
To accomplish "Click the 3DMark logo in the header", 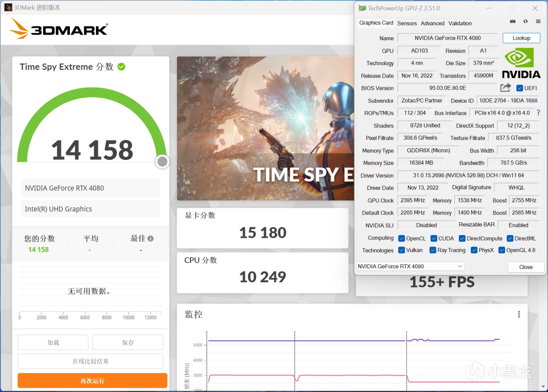I will pyautogui.click(x=59, y=29).
